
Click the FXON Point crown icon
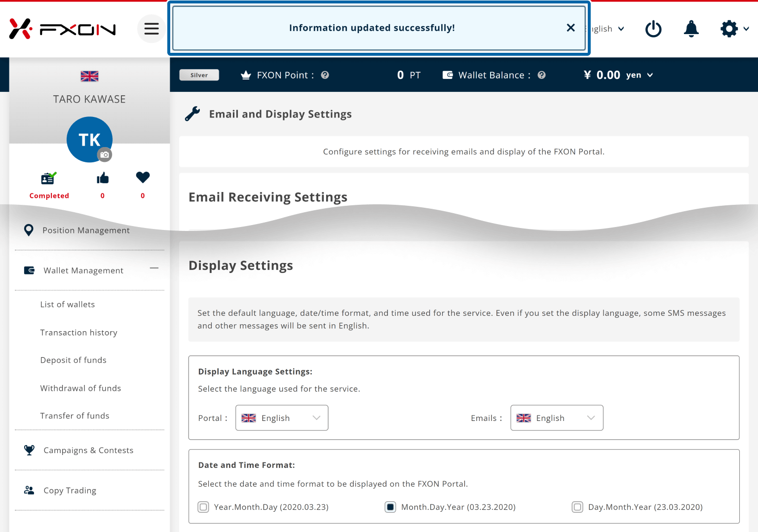pos(246,75)
